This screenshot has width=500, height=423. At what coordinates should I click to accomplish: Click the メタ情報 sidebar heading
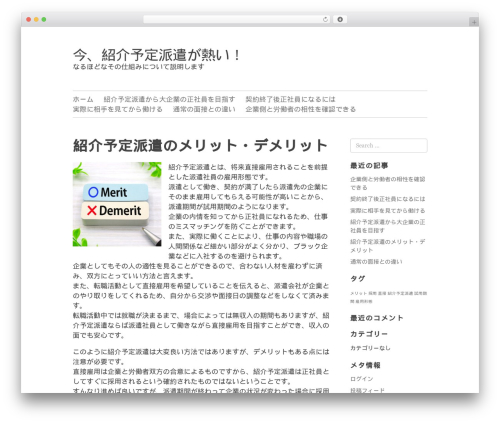click(x=365, y=365)
